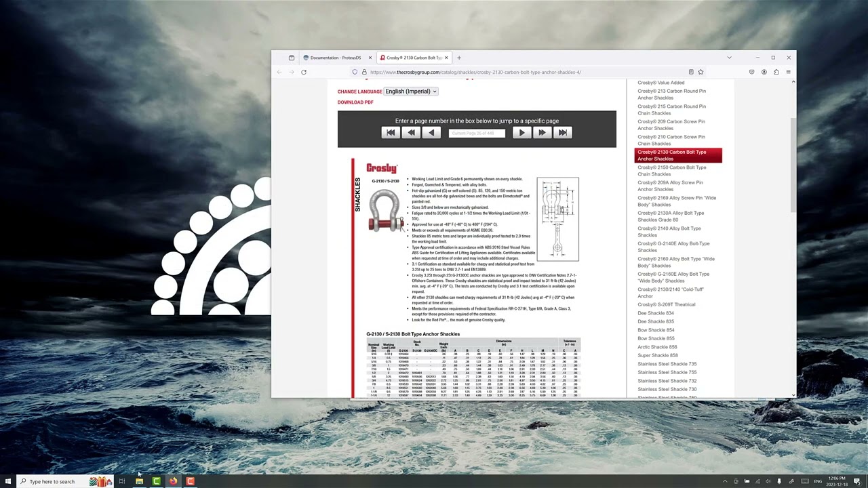
Task: Open Crosby 2130/2140 Cold-Tuff Anchor link
Action: click(x=671, y=293)
